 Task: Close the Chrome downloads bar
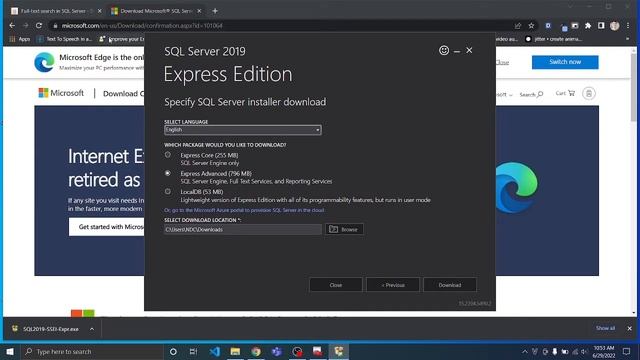click(x=629, y=328)
